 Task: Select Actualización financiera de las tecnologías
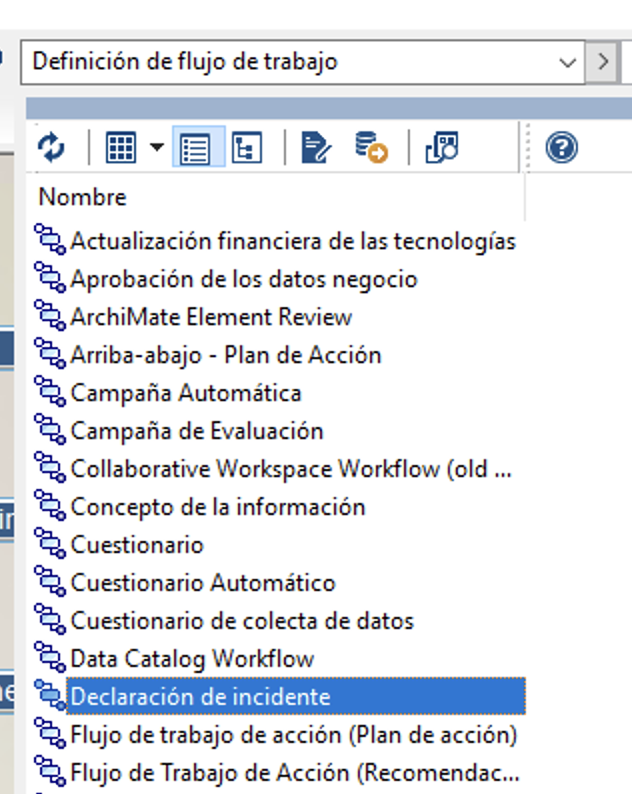tap(293, 241)
